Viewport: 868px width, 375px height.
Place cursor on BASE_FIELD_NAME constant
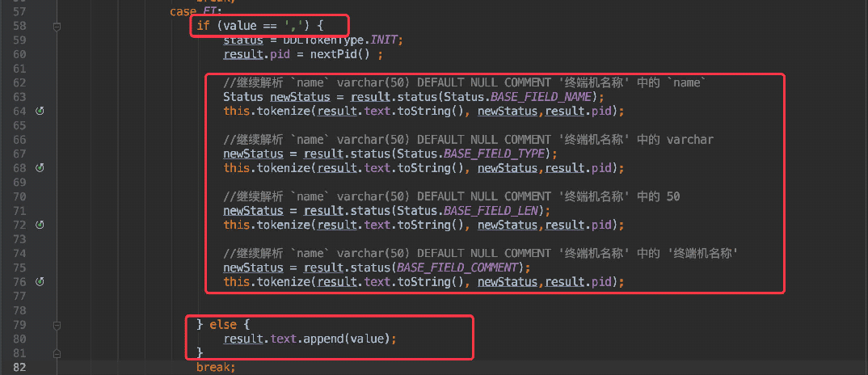click(537, 97)
